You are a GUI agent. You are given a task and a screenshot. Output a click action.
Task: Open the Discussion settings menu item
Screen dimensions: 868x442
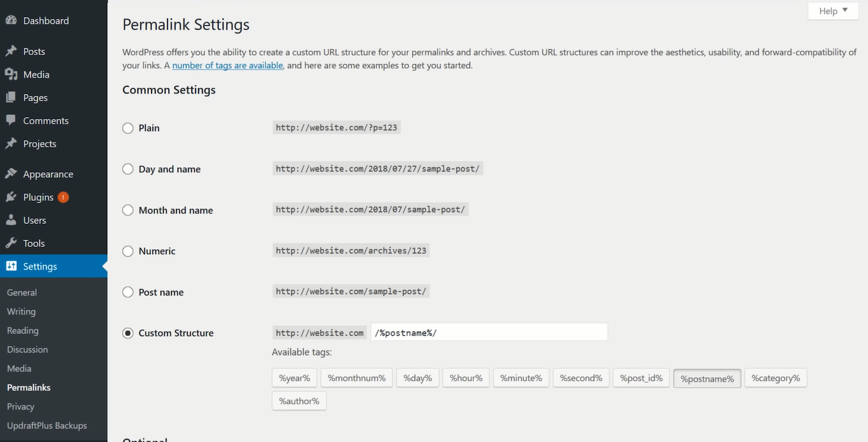coord(27,349)
